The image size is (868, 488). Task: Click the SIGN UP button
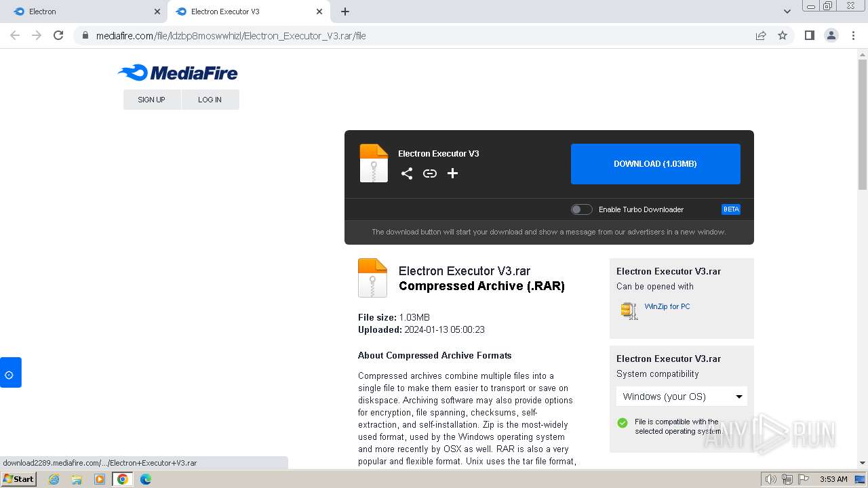[x=152, y=100]
